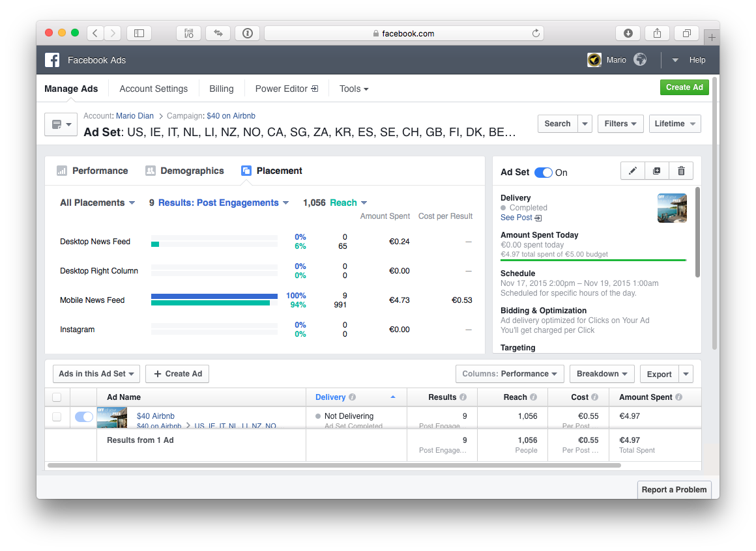
Task: Open the Mario Dian account link
Action: (x=135, y=115)
